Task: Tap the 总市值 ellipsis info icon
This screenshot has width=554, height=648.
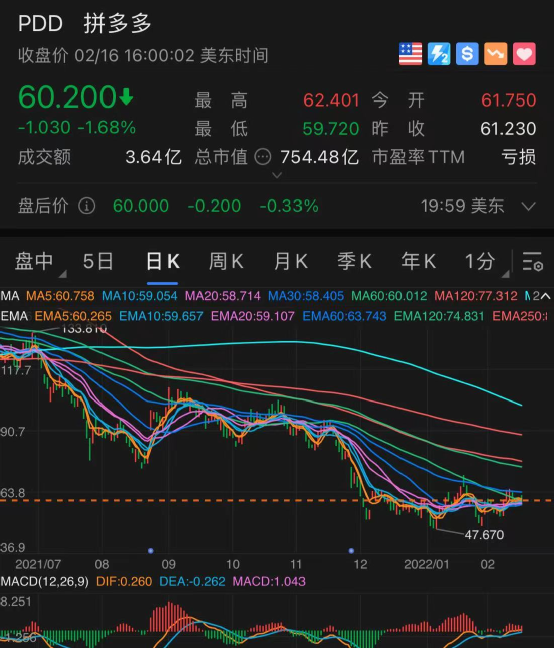Action: (263, 157)
